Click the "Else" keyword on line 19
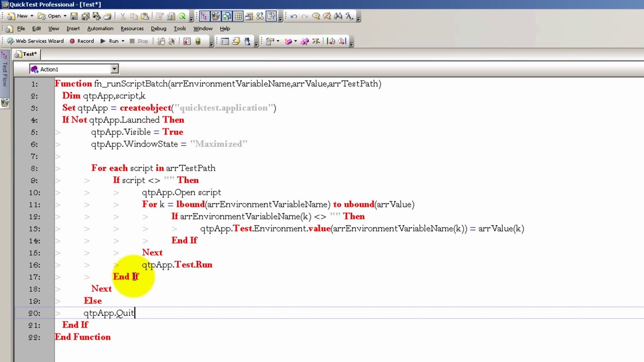Image resolution: width=644 pixels, height=362 pixels. 93,301
